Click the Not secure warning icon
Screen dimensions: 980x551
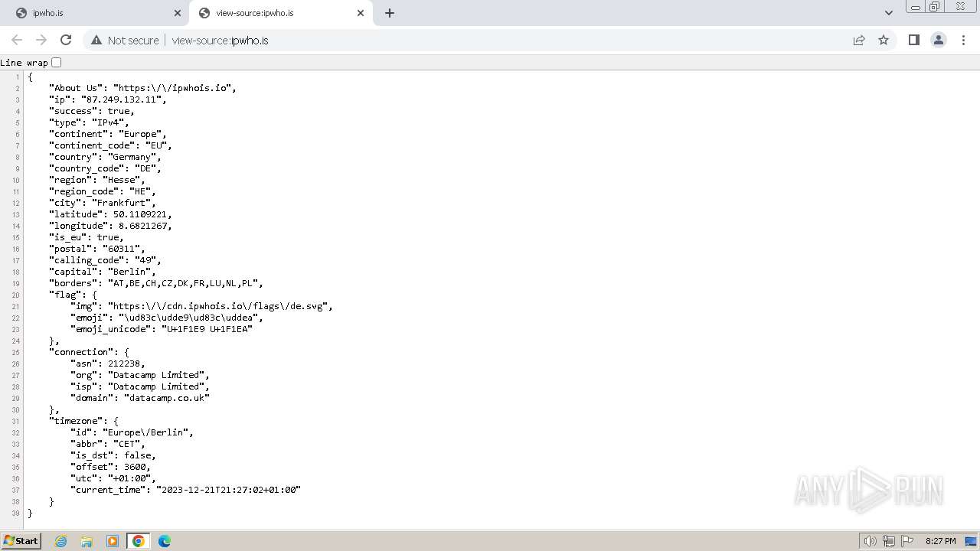coord(96,40)
